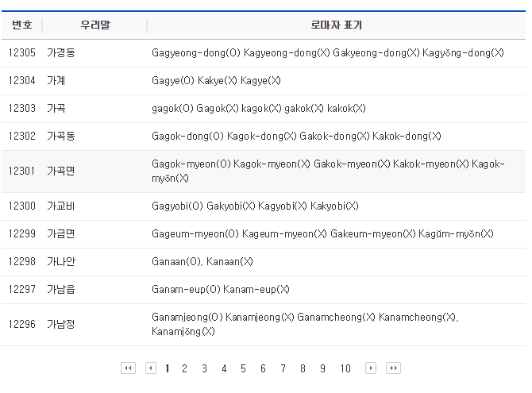Click the romanization starting Gagyeong-dong(O)

click(328, 53)
